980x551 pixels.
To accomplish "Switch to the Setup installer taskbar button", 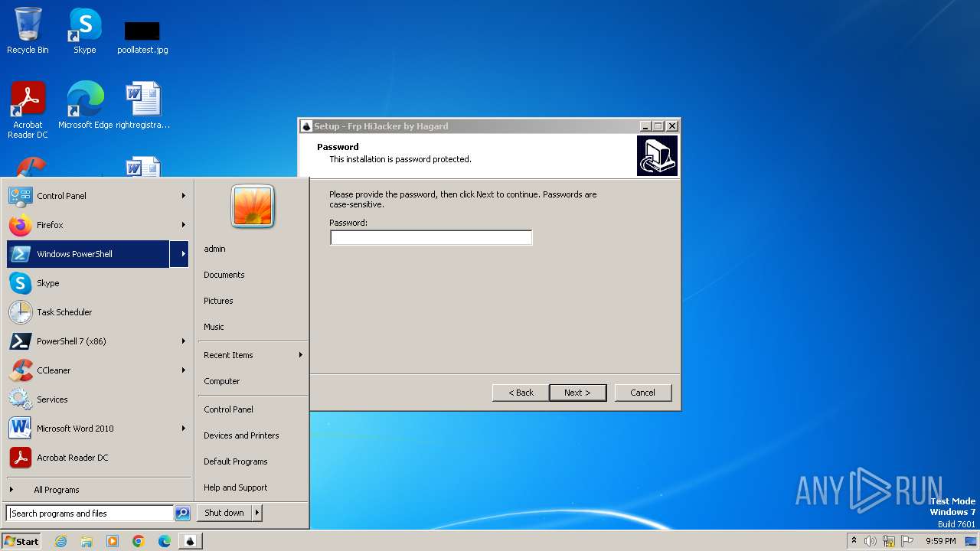I will 191,541.
